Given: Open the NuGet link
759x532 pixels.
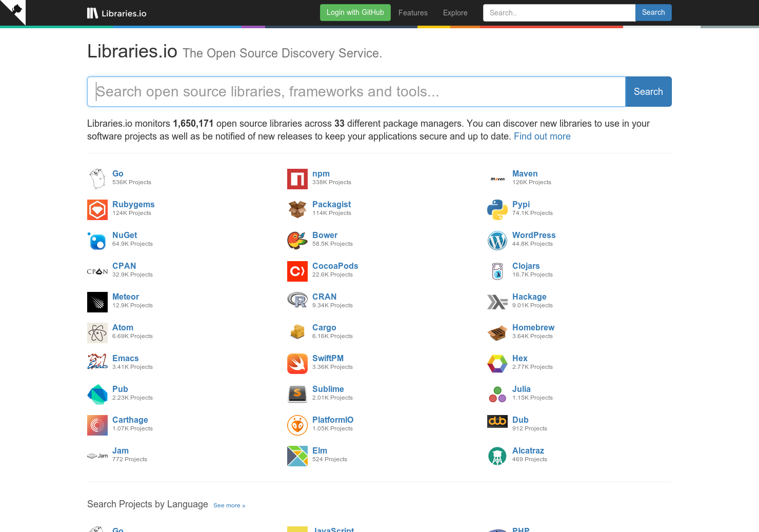Looking at the screenshot, I should tap(125, 235).
